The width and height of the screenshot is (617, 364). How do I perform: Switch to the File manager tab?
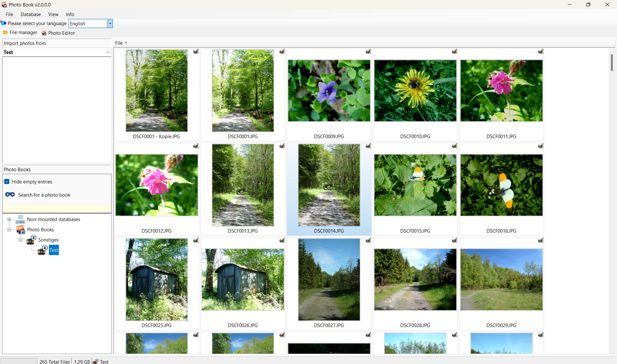[20, 32]
